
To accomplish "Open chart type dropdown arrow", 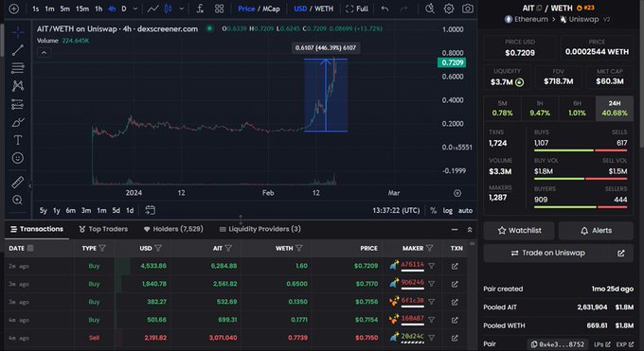I will pos(181,9).
